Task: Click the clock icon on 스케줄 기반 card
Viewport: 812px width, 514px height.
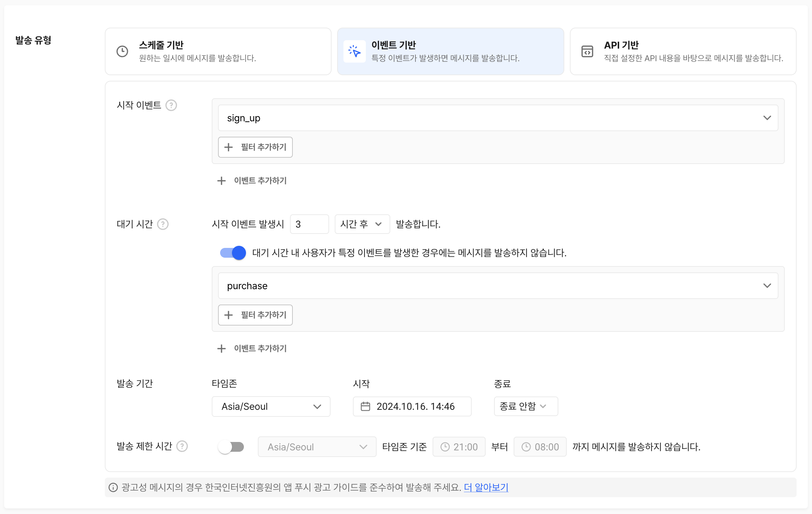Action: tap(122, 51)
